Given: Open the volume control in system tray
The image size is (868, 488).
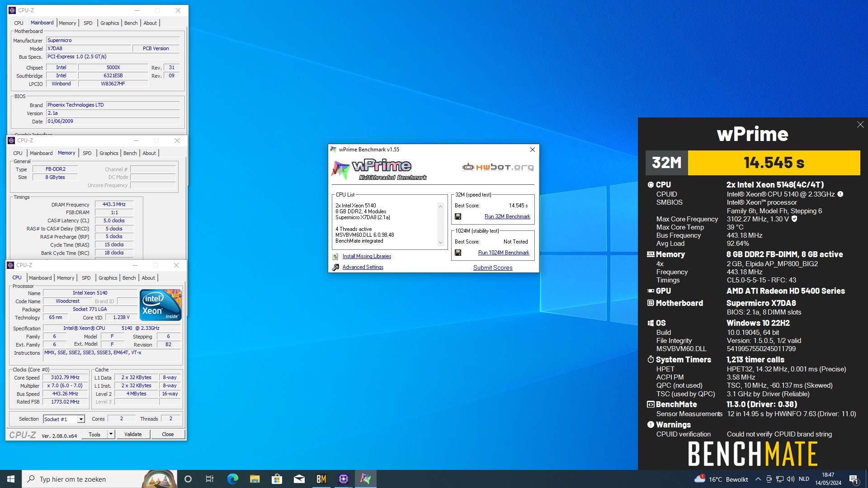Looking at the screenshot, I should (x=791, y=479).
